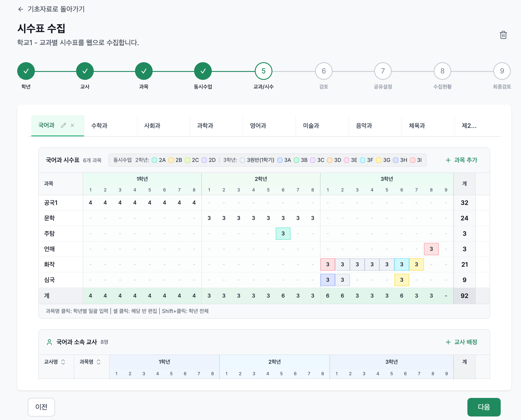This screenshot has width=521, height=420.
Task: Click the back arrow to 기초자료
Action: [21, 9]
